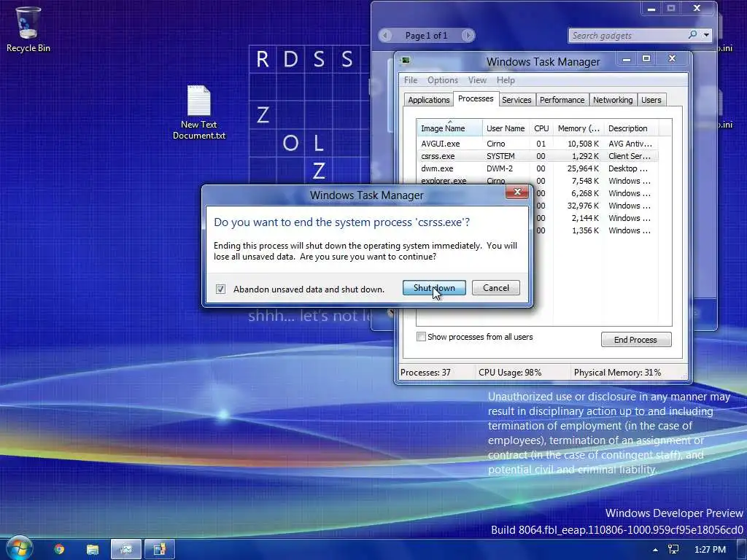
Task: Click the 32,976 K memory value
Action: pyautogui.click(x=583, y=206)
